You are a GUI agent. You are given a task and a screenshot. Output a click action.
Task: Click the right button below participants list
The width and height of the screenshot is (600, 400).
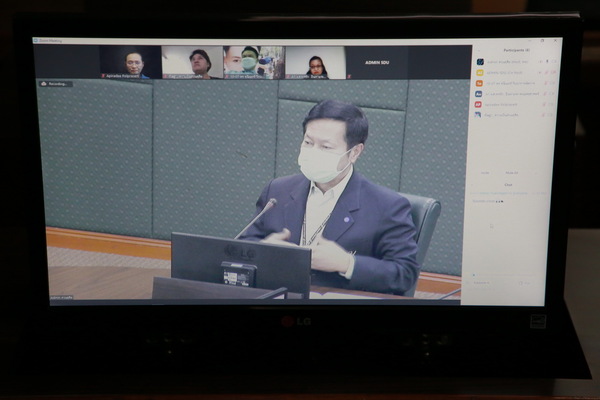[x=512, y=172]
